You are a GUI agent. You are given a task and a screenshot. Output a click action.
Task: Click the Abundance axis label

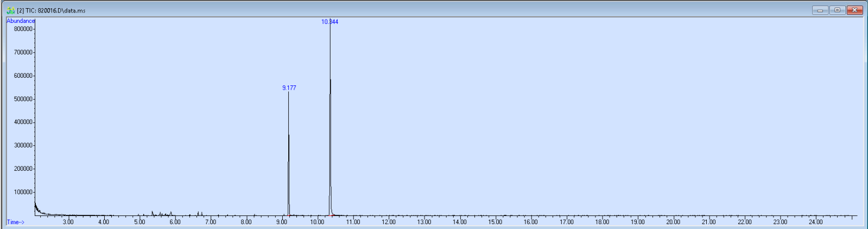point(21,21)
